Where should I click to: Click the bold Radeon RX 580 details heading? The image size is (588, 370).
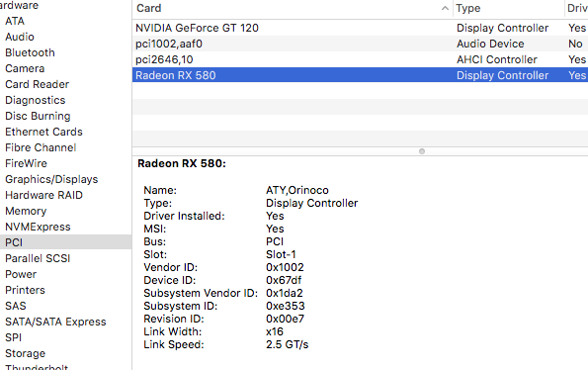click(182, 163)
